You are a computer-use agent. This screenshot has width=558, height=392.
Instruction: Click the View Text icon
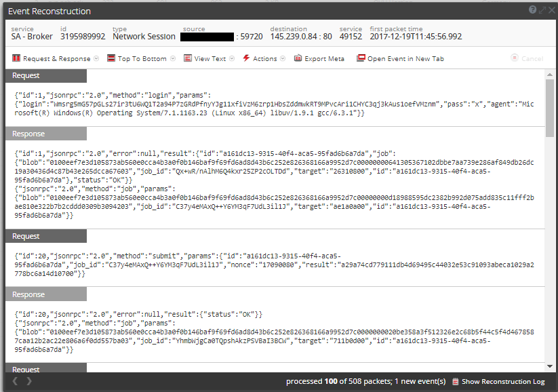(x=188, y=59)
